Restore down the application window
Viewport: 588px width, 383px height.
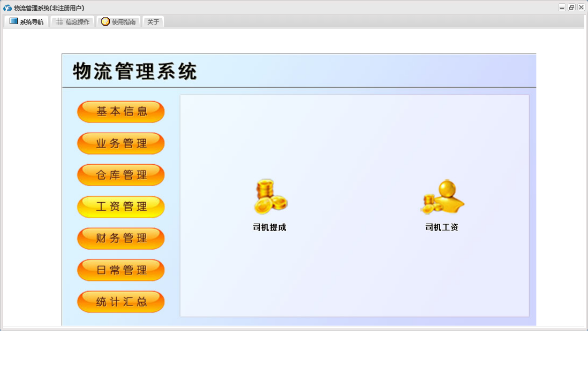click(x=571, y=7)
